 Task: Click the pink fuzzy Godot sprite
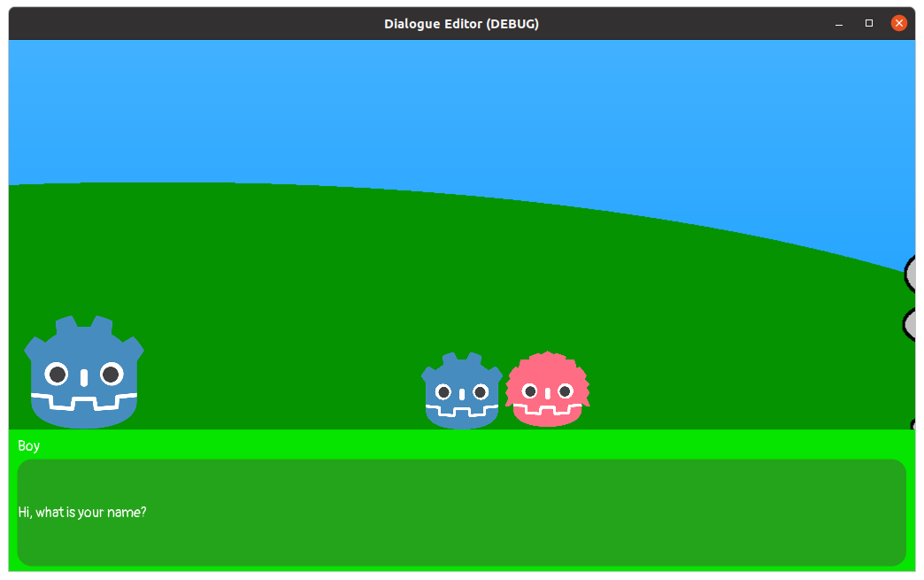pos(548,389)
